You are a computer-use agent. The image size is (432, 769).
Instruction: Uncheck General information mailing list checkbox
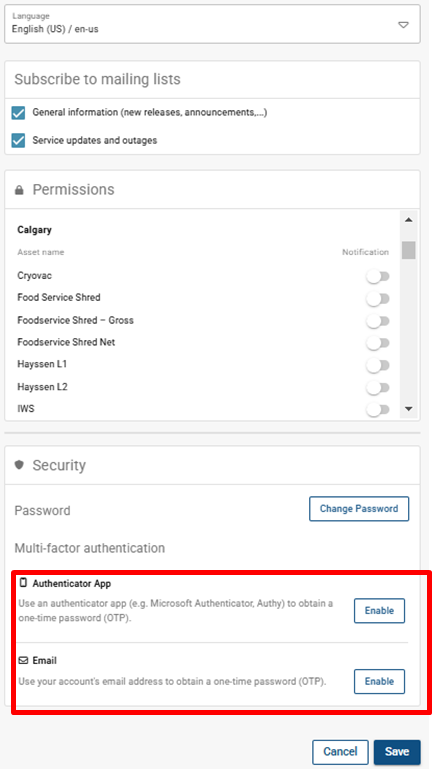(18, 113)
